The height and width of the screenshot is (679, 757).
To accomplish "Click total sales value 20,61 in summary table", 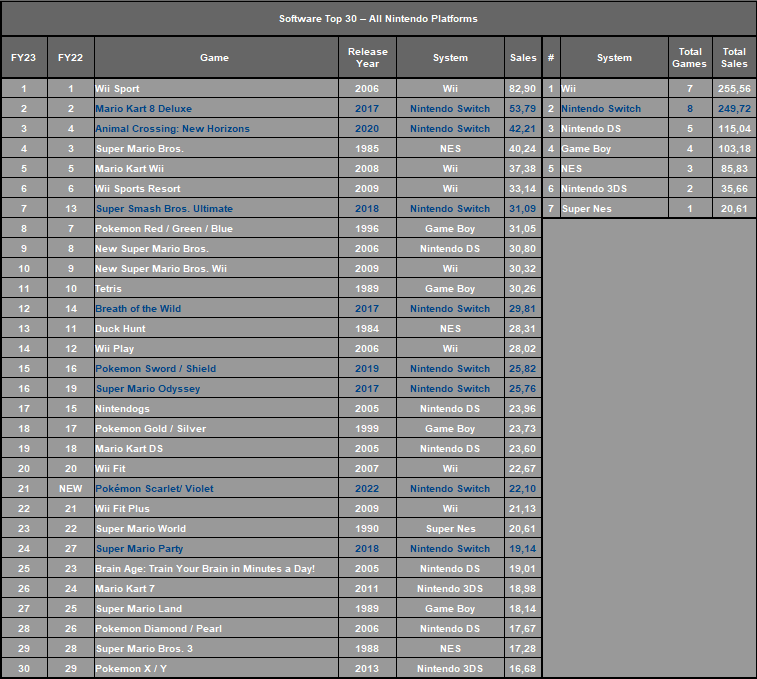I will pos(734,209).
